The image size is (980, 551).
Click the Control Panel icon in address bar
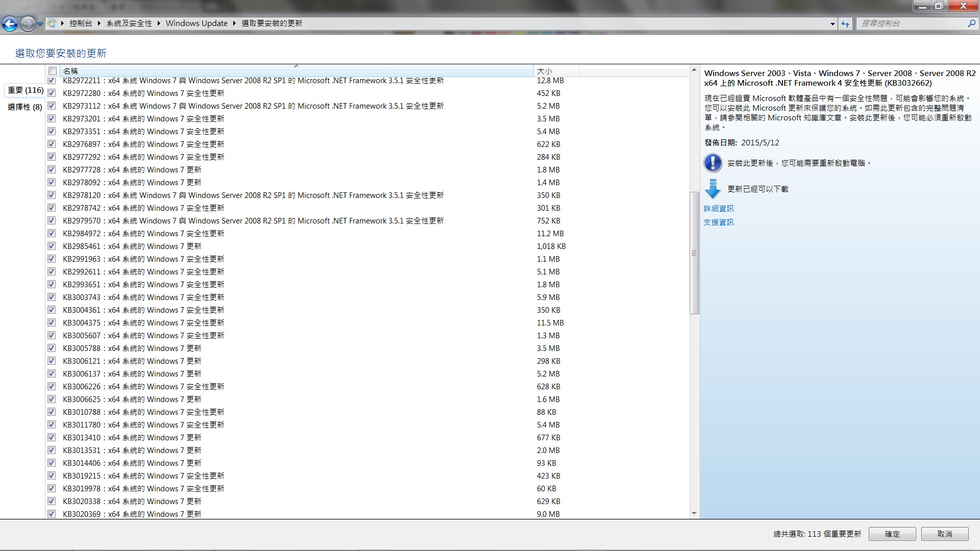pos(52,23)
